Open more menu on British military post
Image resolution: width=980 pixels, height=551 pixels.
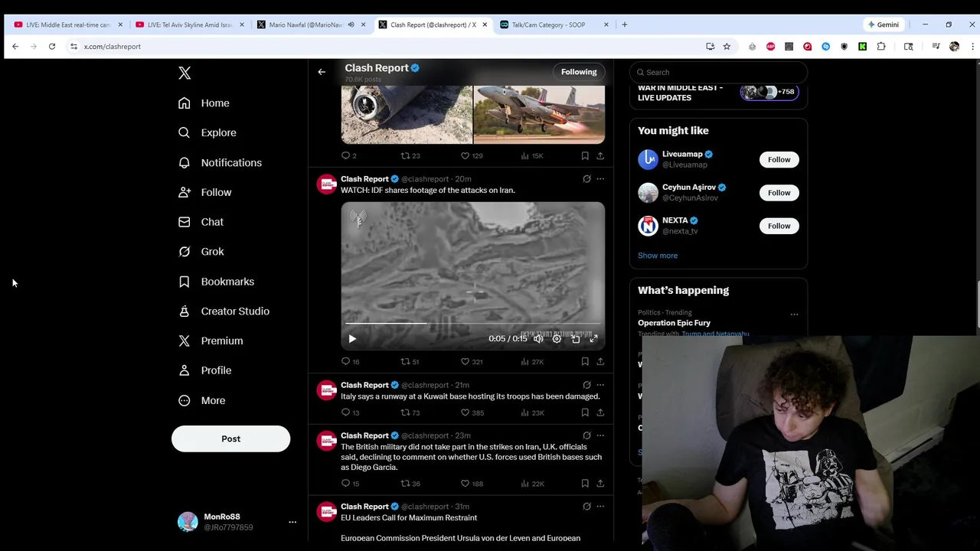click(600, 435)
